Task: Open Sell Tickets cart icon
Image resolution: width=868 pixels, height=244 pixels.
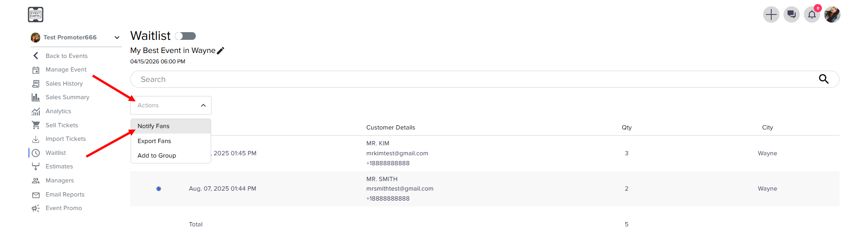Action: tap(36, 125)
